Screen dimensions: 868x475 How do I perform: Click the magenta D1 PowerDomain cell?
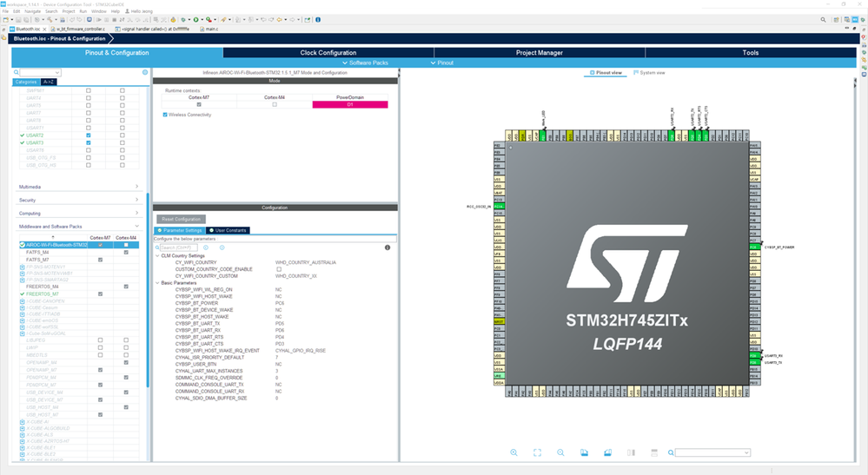[350, 104]
